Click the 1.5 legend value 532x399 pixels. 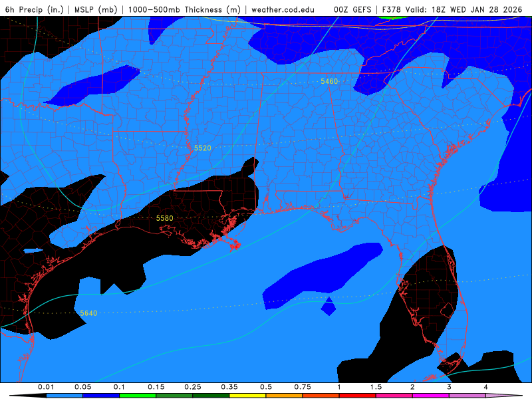coord(376,387)
